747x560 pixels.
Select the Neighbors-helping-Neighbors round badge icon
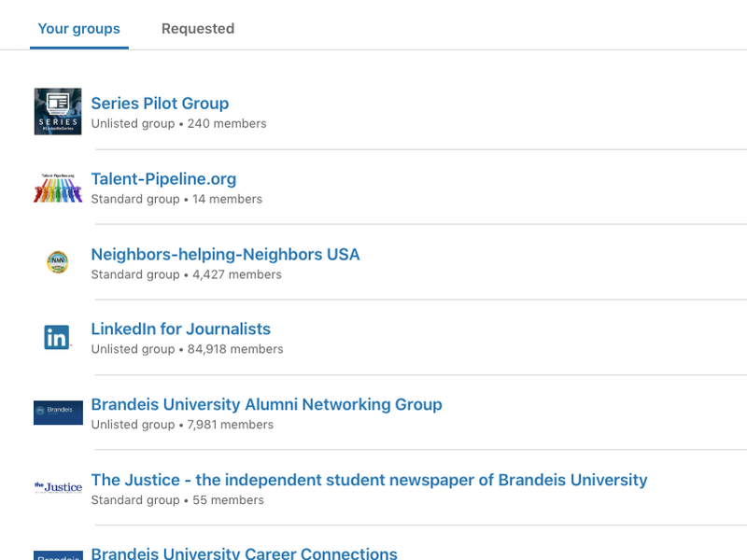58,262
